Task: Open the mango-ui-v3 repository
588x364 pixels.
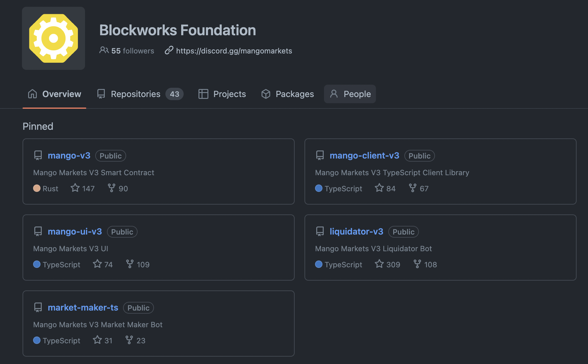Action: point(75,231)
